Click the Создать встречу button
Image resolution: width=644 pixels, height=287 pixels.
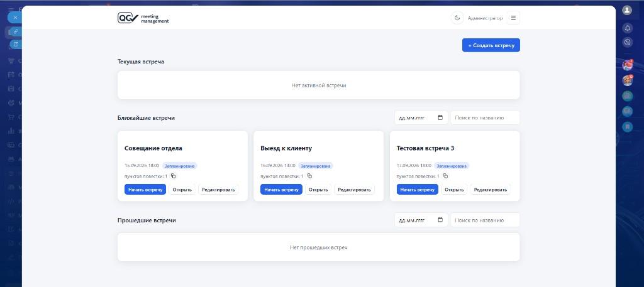pyautogui.click(x=491, y=45)
